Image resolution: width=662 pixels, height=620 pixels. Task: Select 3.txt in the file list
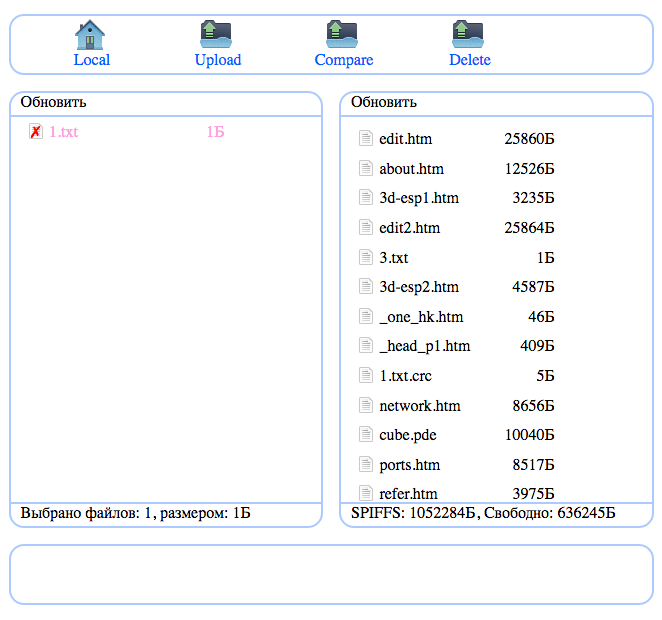point(393,258)
